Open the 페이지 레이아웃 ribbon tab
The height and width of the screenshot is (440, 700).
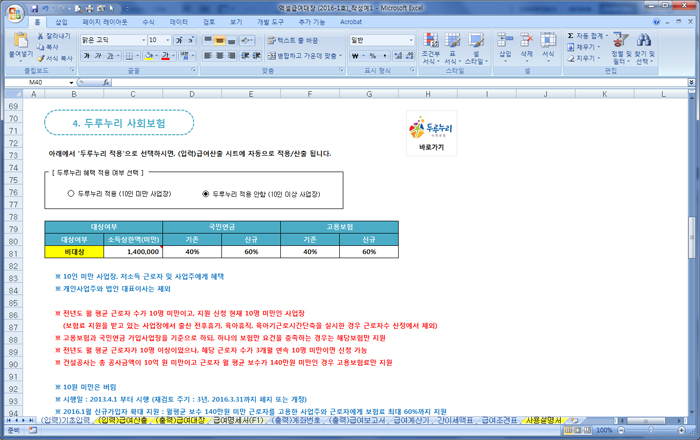tap(105, 22)
